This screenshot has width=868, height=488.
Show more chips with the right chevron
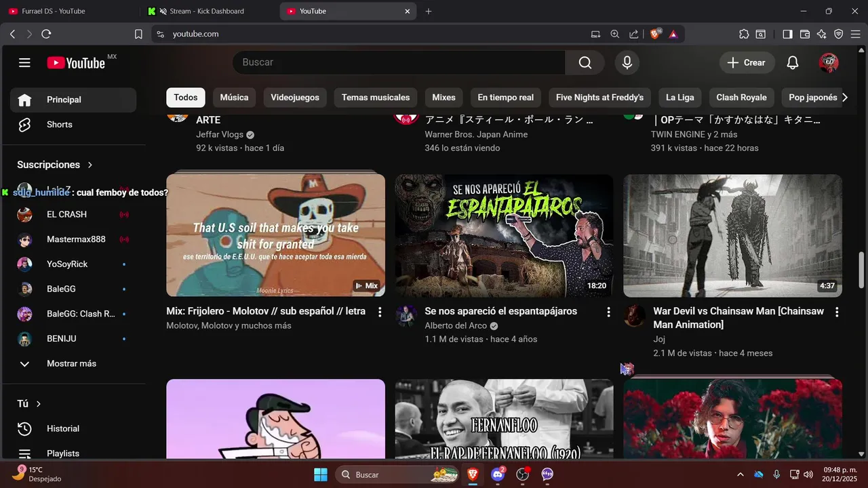[845, 98]
